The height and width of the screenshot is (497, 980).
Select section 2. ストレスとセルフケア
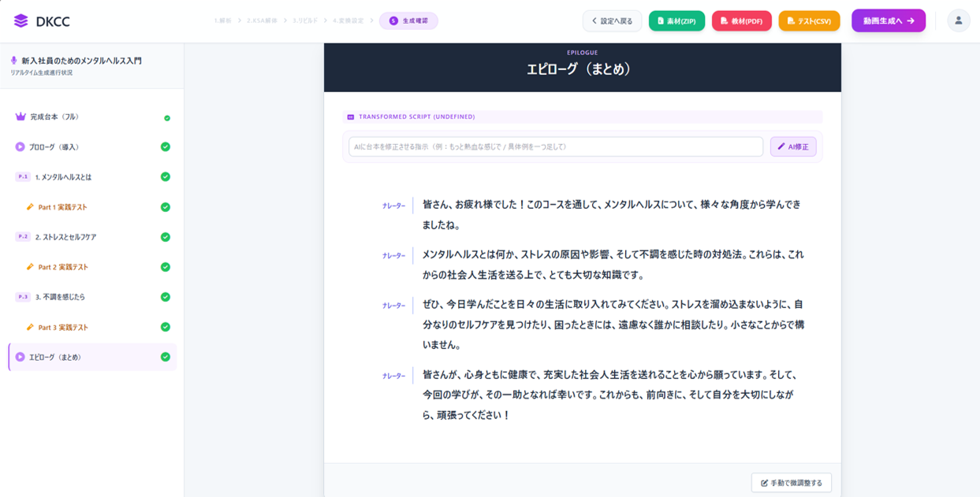(x=92, y=236)
